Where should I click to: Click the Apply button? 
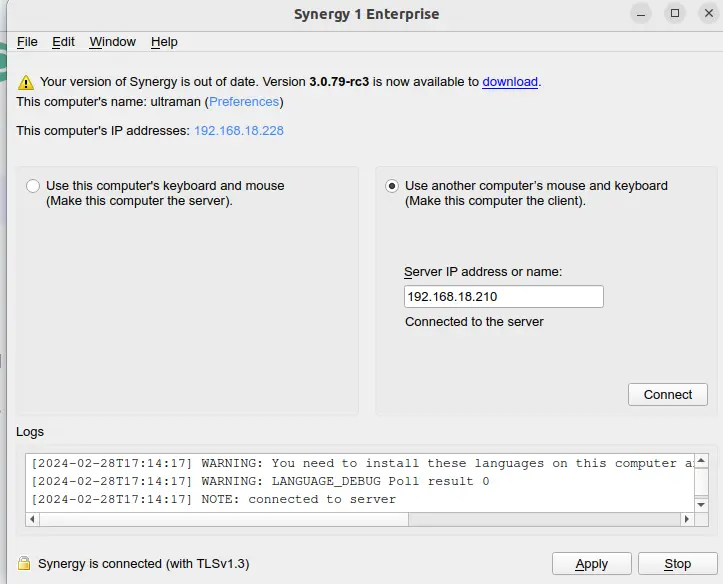[592, 564]
